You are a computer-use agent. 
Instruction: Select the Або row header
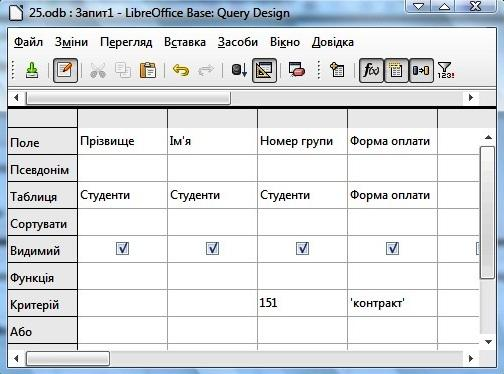click(42, 330)
